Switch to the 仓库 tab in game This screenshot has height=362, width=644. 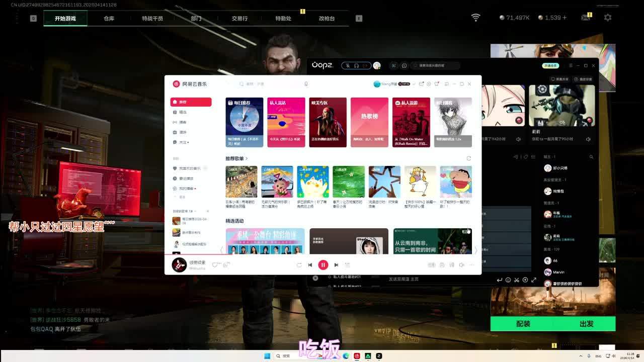[109, 19]
